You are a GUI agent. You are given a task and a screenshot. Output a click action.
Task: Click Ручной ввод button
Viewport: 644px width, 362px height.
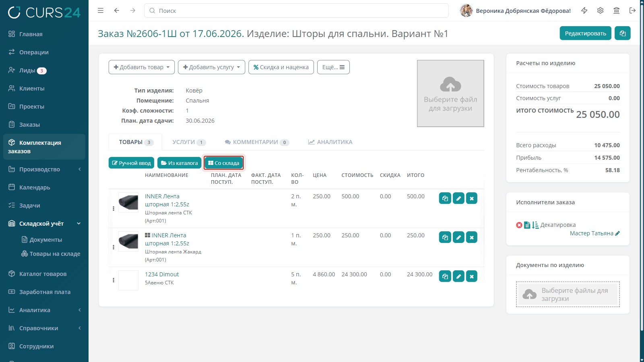[x=131, y=163]
